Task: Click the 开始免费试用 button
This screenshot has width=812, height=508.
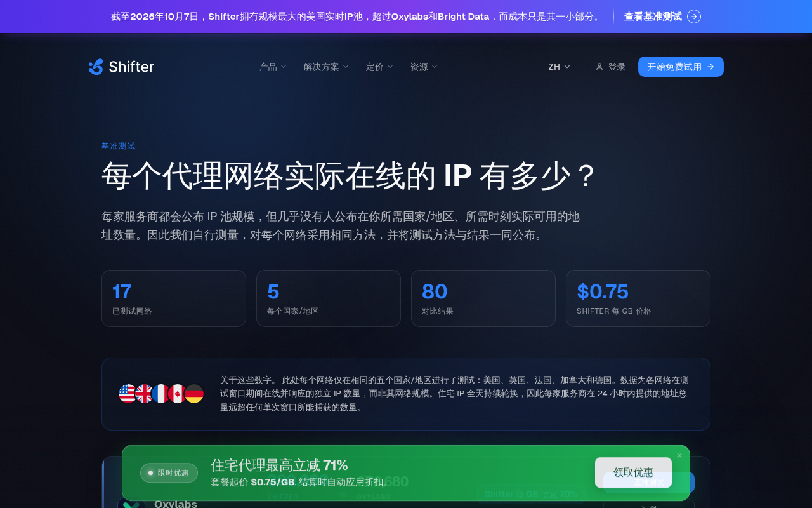Action: (x=681, y=67)
